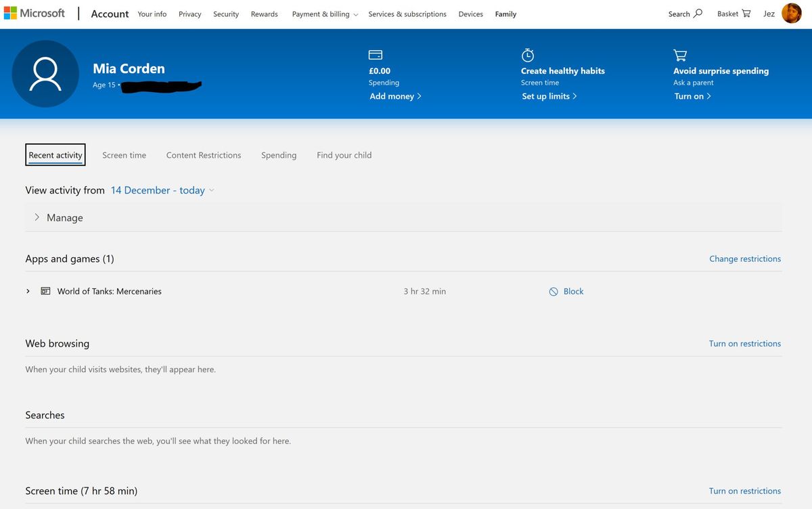Viewport: 812px width, 509px height.
Task: Block World of Tanks: Mercenaries
Action: click(x=566, y=291)
